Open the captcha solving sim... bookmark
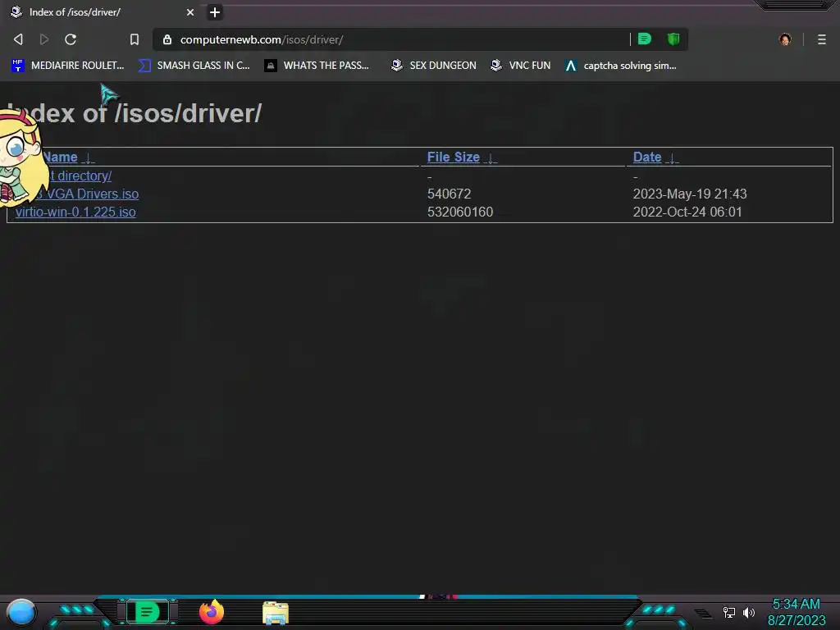 click(x=621, y=66)
